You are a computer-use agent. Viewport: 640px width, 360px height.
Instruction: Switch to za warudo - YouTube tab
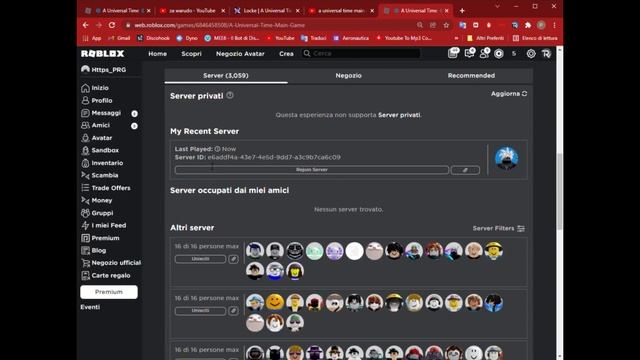click(x=192, y=11)
